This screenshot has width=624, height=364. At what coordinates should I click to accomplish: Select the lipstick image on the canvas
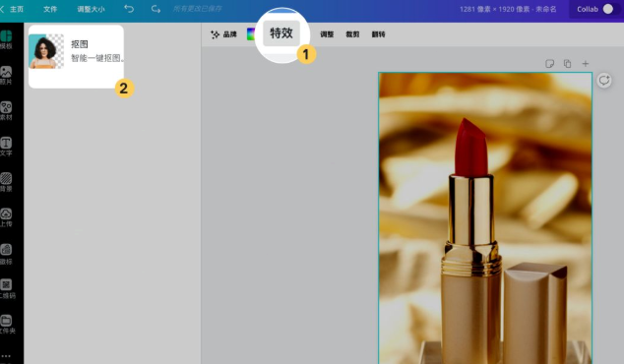(485, 218)
